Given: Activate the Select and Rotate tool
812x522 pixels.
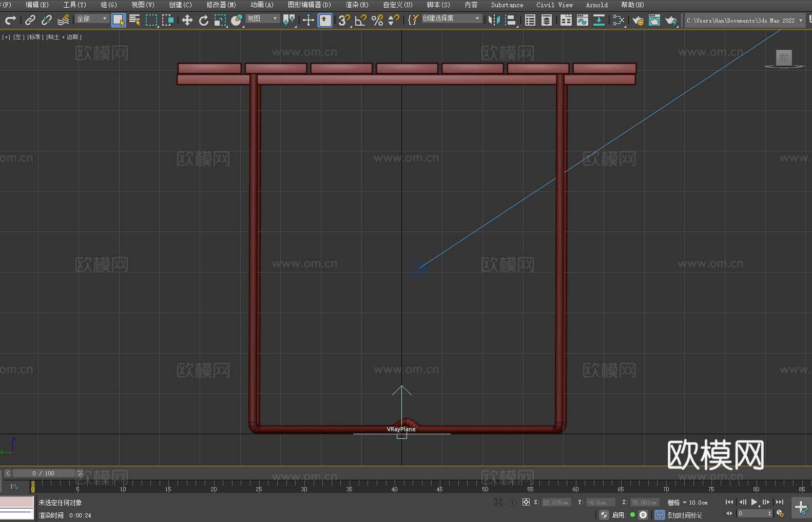Looking at the screenshot, I should pyautogui.click(x=204, y=20).
